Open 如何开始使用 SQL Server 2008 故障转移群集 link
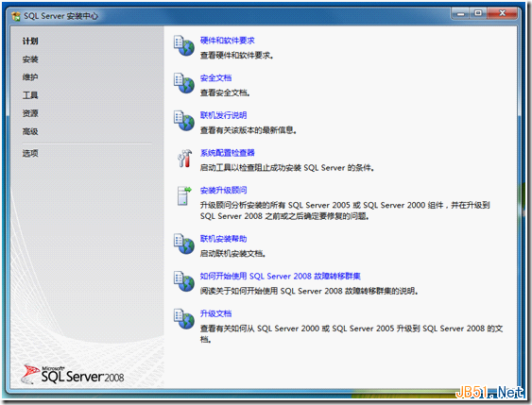This screenshot has height=405, width=532. (281, 277)
